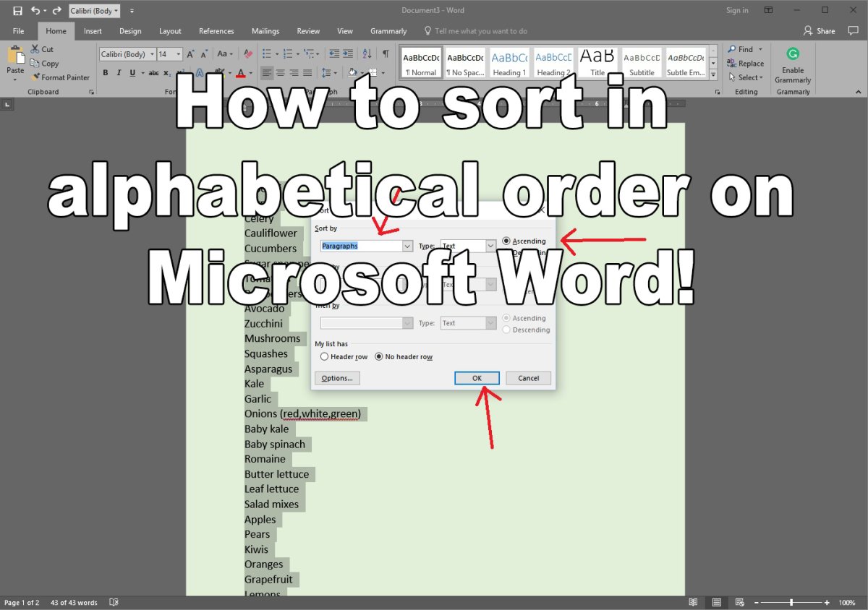
Task: Expand the Styles gallery More arrow
Action: 713,74
